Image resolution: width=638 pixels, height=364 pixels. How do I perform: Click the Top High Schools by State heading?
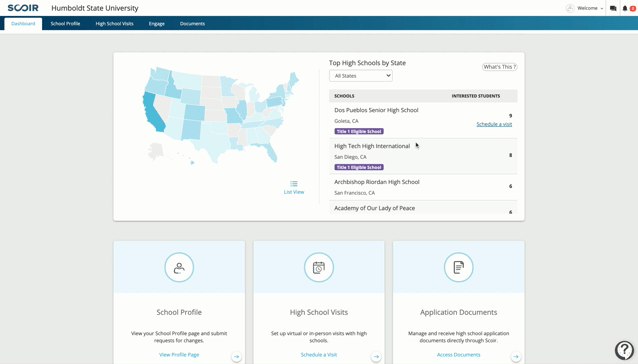(367, 63)
